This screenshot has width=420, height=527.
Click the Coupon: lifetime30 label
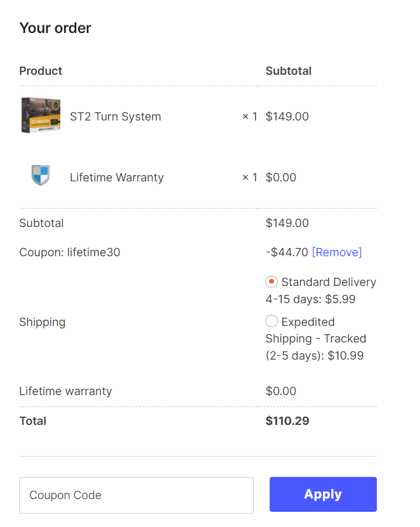pyautogui.click(x=70, y=252)
